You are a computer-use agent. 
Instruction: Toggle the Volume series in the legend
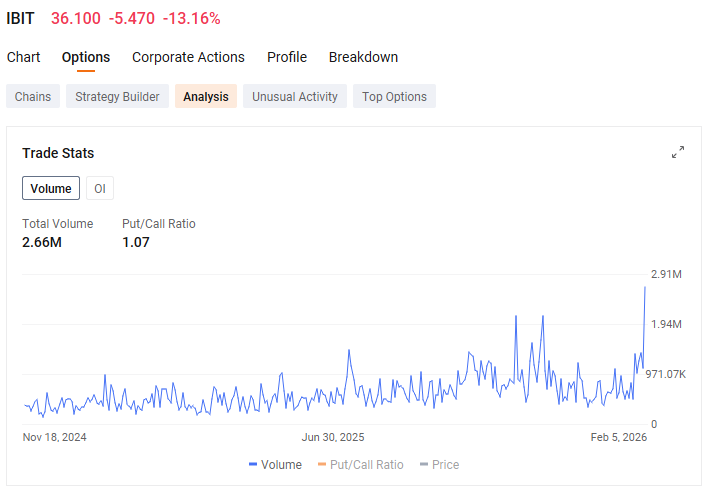click(x=275, y=464)
